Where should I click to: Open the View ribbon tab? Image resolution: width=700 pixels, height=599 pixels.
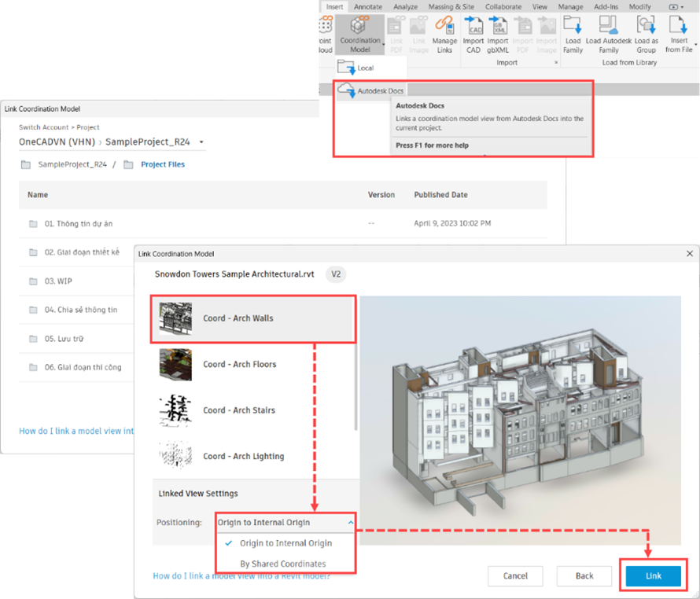tap(540, 7)
